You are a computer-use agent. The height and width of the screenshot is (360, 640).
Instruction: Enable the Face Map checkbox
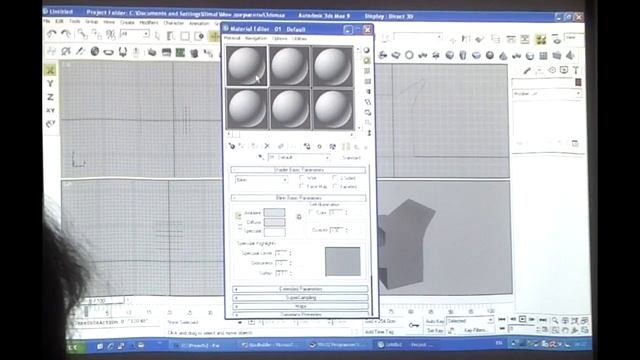pos(302,186)
